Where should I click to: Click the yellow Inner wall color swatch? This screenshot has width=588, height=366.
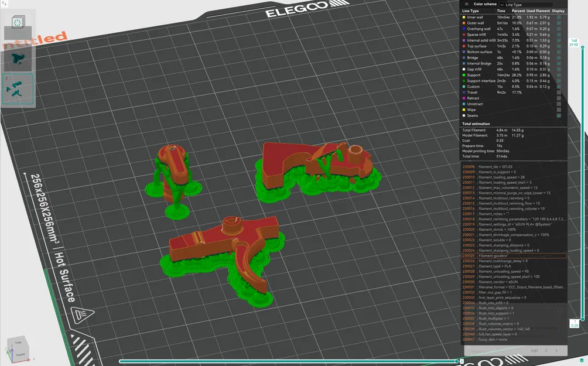coord(464,17)
